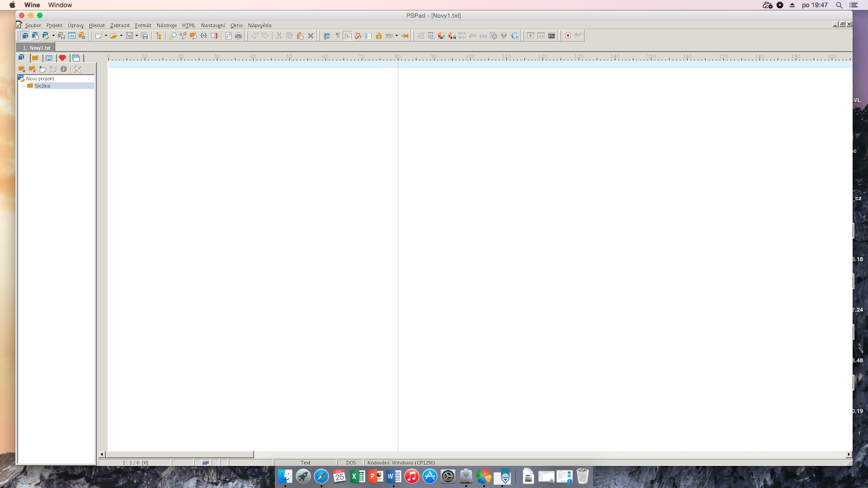Open the Nástroje menu
Screen dimensions: 868x488
pos(166,25)
